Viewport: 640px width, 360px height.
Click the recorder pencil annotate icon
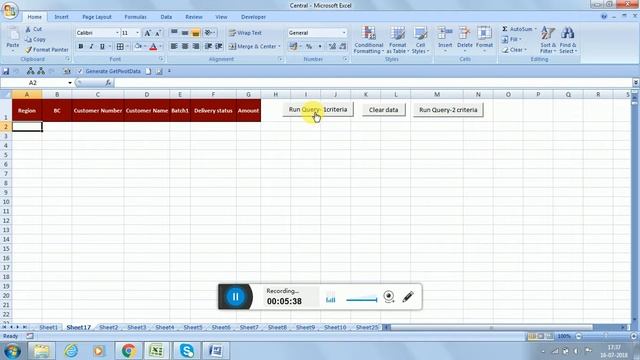(x=408, y=297)
